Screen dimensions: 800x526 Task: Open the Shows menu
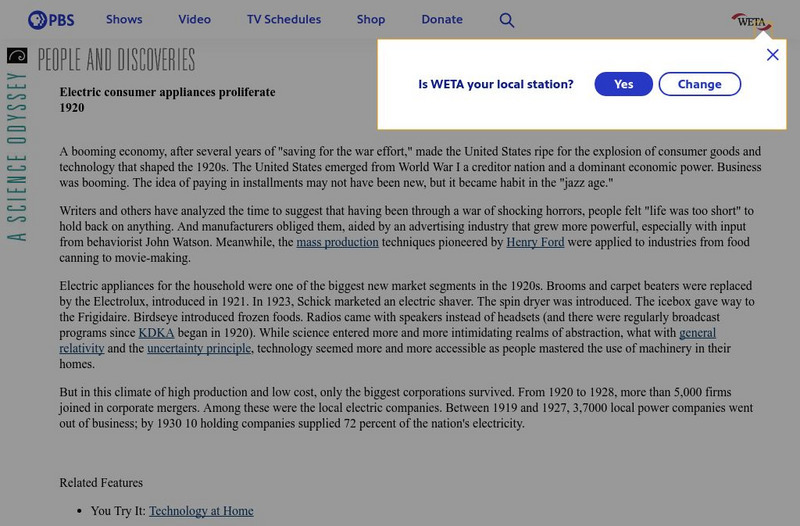pos(124,19)
